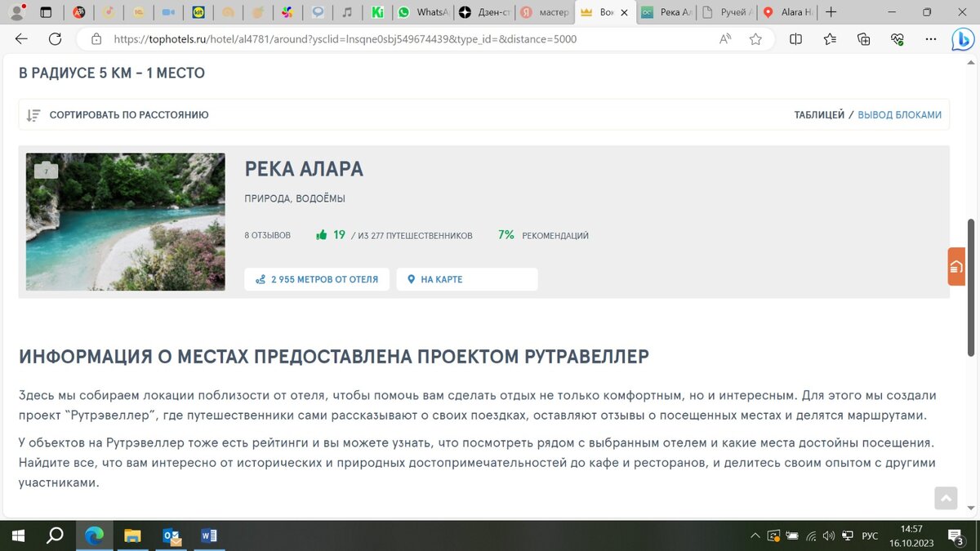
Task: Add this page to favorites via star icon
Action: [755, 38]
